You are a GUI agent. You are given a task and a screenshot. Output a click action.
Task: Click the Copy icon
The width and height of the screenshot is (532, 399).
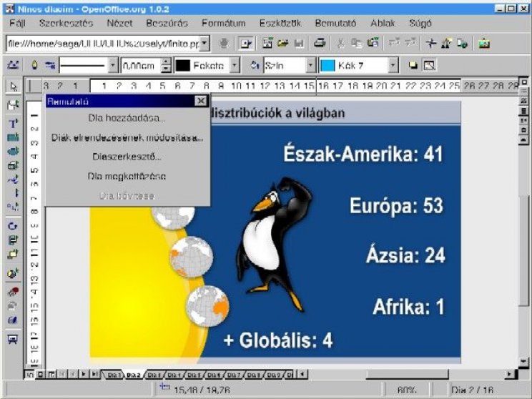click(357, 43)
